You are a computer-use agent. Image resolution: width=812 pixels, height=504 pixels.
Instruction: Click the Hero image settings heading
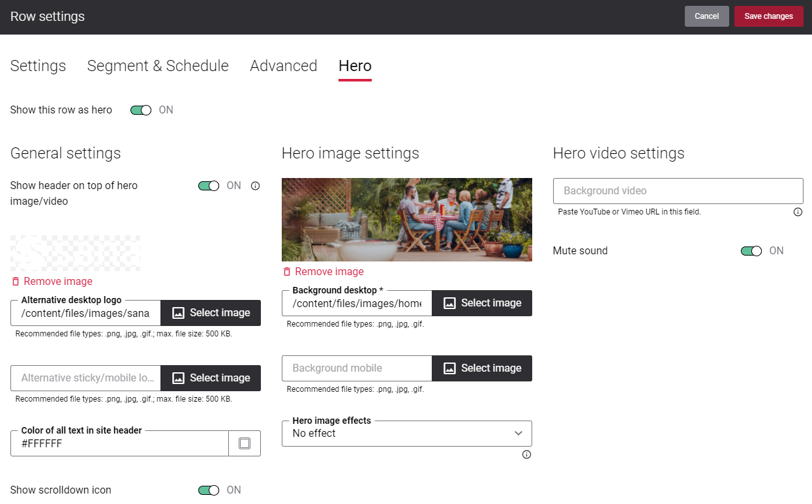pyautogui.click(x=350, y=153)
